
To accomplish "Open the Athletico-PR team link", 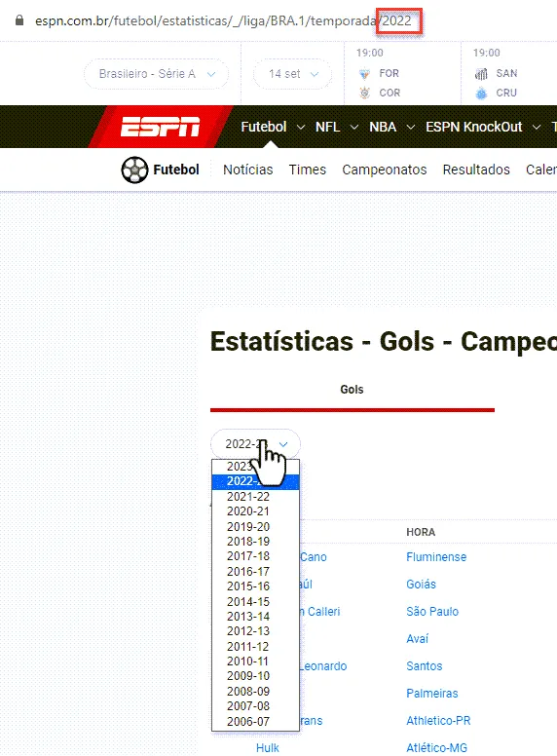I will [x=438, y=720].
